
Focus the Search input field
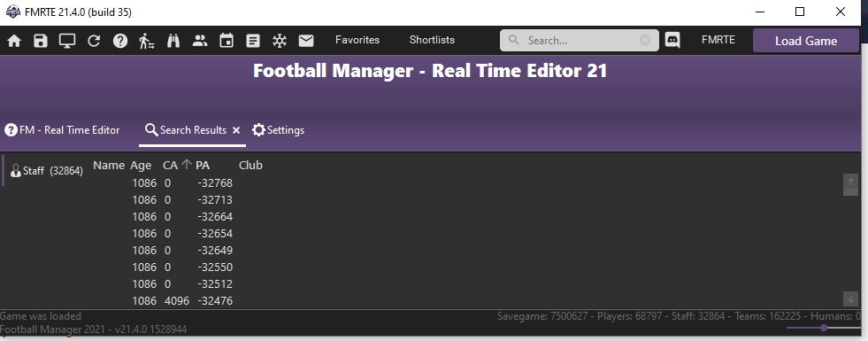point(580,41)
